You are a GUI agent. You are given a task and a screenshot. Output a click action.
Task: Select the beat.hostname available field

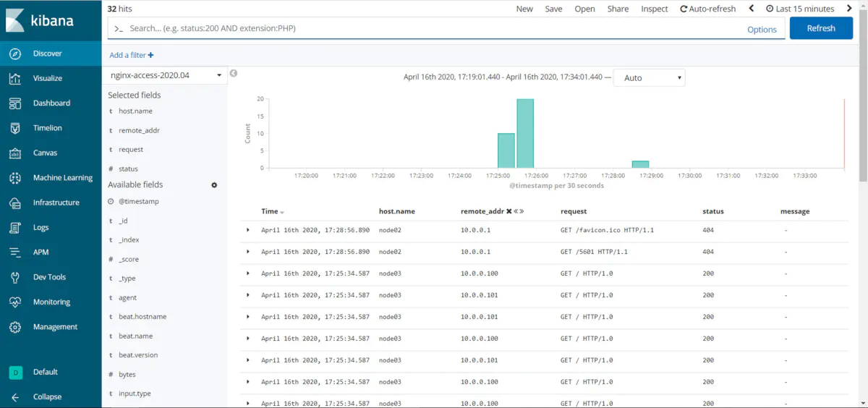[142, 317]
